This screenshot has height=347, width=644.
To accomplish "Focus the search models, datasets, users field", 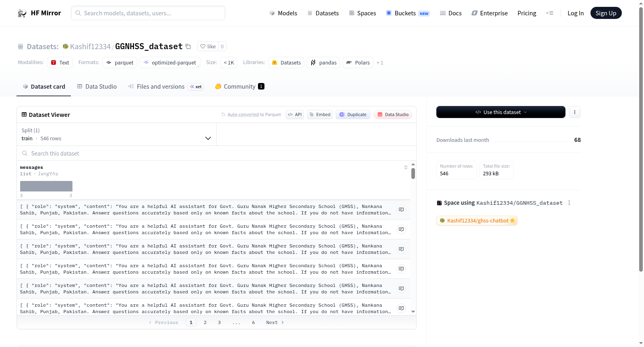I will [148, 13].
